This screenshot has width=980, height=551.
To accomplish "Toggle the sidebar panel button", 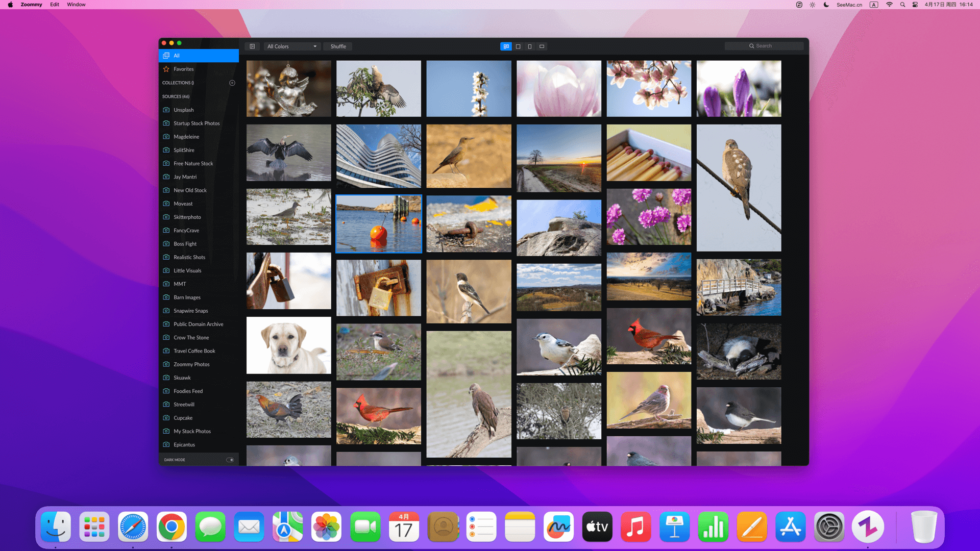I will click(x=252, y=46).
